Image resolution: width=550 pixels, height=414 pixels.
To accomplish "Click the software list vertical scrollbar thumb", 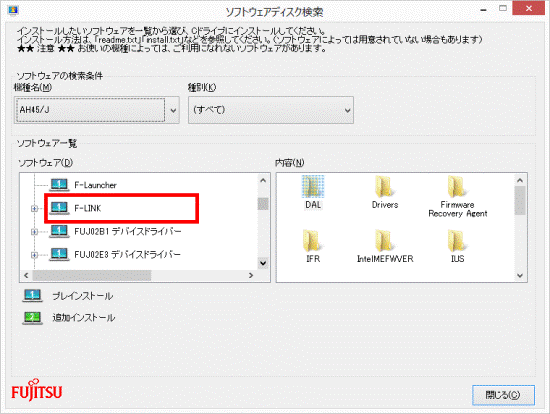I will pos(263,204).
